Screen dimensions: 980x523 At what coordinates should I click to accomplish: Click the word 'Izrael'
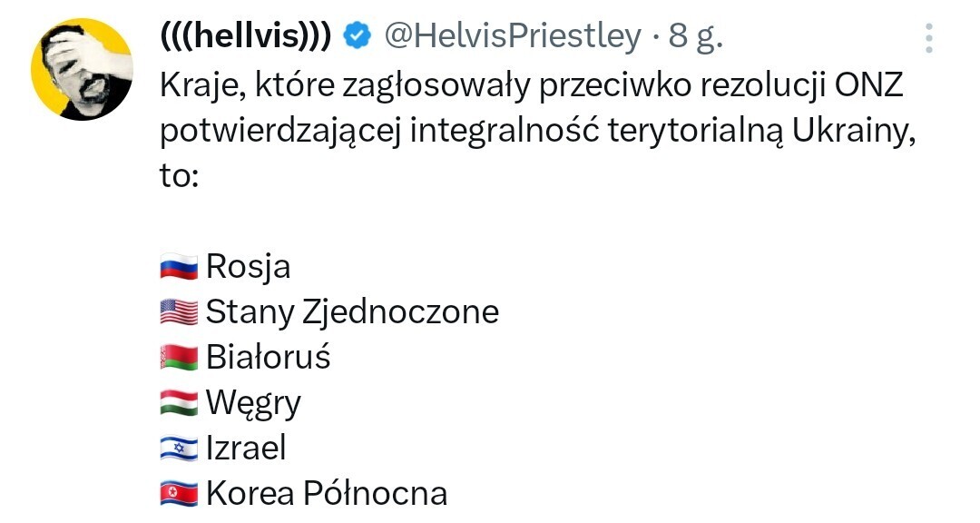246,449
